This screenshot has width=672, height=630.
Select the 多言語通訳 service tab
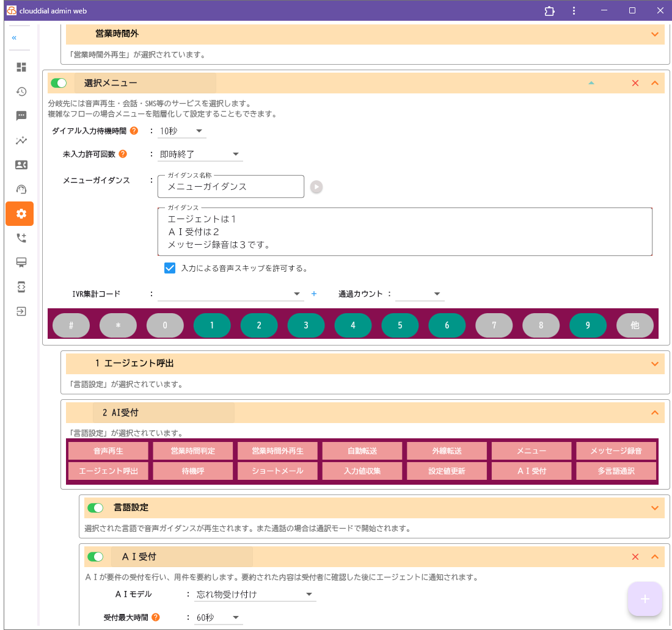tap(616, 471)
